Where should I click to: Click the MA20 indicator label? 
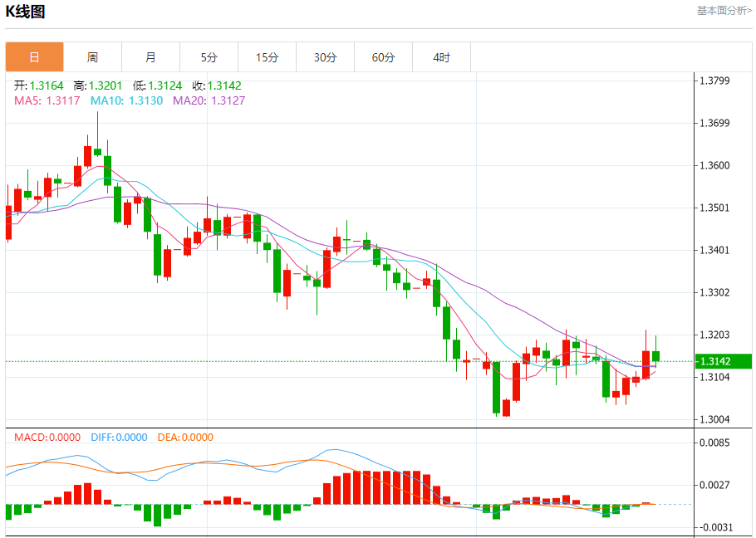tap(209, 100)
